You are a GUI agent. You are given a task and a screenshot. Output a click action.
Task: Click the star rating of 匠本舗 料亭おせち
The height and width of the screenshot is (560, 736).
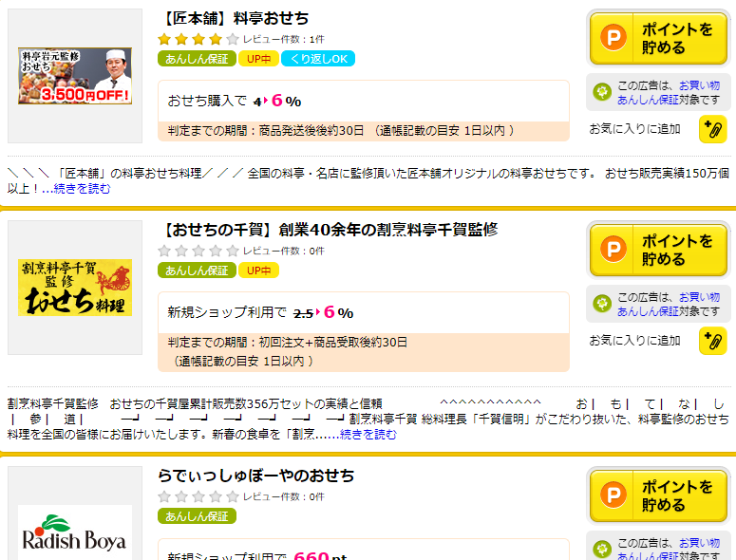198,39
